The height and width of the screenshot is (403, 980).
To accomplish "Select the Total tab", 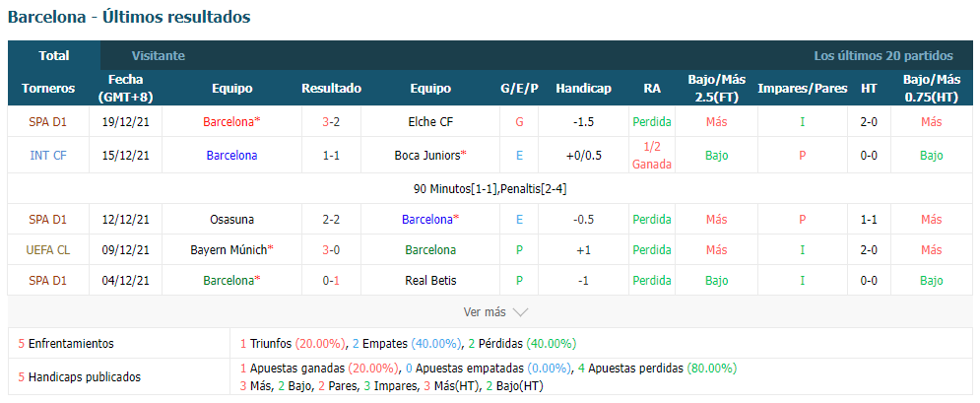I will click(54, 55).
